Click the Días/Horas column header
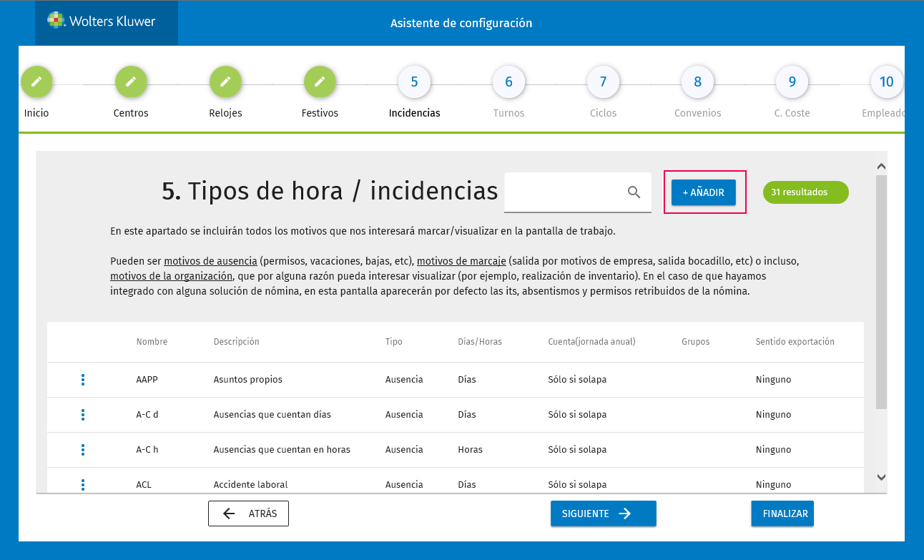Screen dimensions: 924x560 pyautogui.click(x=480, y=342)
